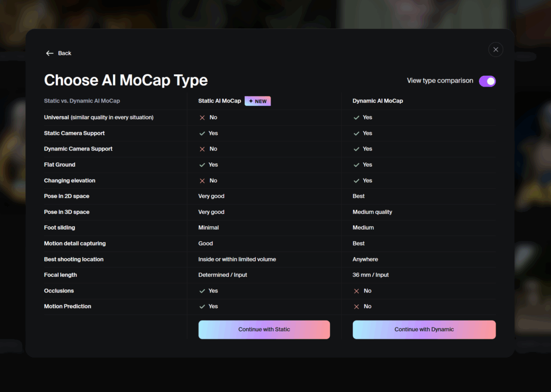Click the NEW badge beside Static AI MoCap
The width and height of the screenshot is (551, 392).
point(258,101)
